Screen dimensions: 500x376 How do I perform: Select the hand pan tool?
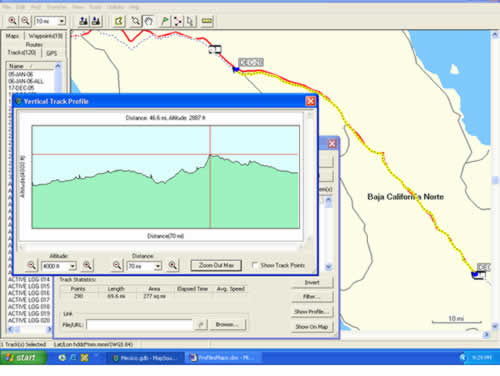tap(148, 21)
